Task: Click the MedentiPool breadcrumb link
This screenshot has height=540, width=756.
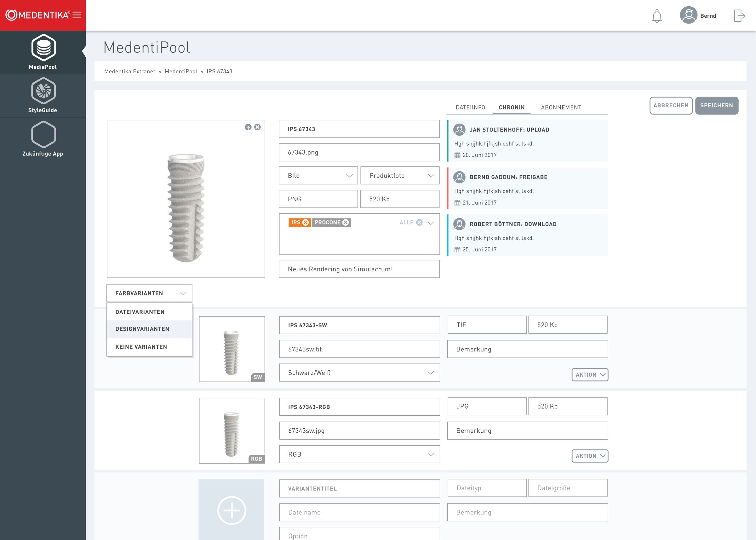Action: pyautogui.click(x=181, y=71)
